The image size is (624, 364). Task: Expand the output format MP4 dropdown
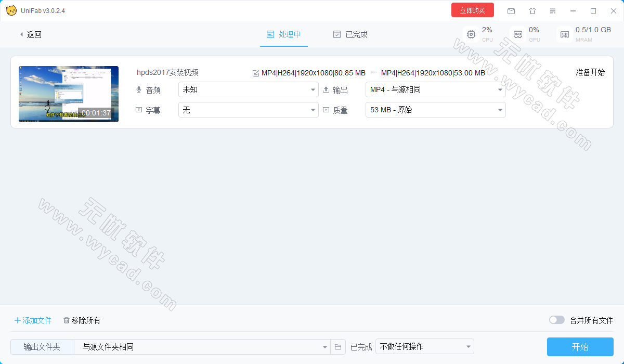coord(435,89)
